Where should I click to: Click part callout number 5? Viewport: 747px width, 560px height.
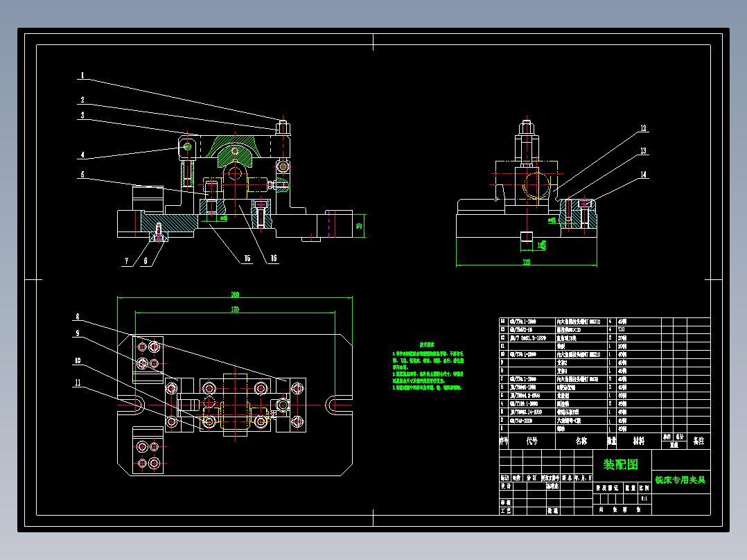pyautogui.click(x=82, y=175)
